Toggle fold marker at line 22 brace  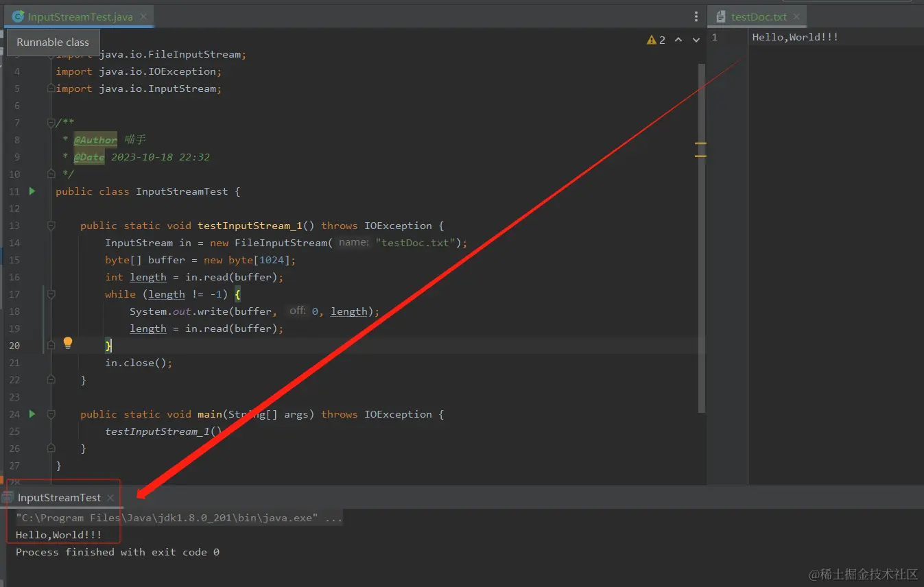coord(51,380)
